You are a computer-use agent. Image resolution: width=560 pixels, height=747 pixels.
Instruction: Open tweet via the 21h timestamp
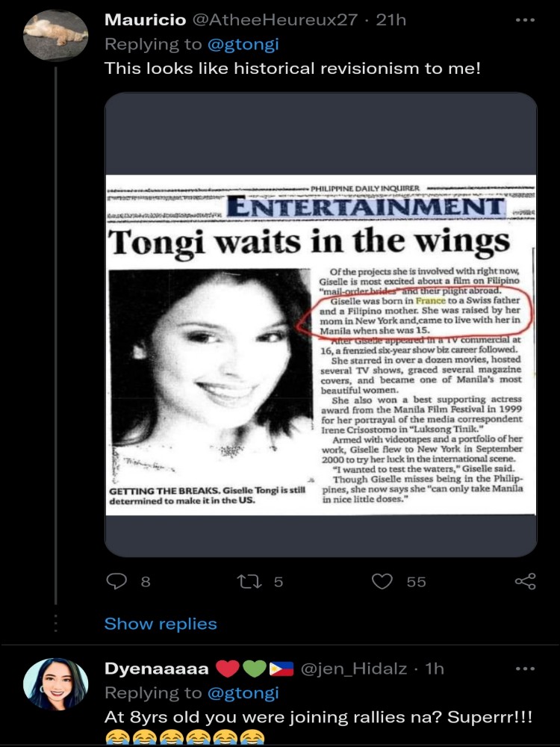point(391,20)
